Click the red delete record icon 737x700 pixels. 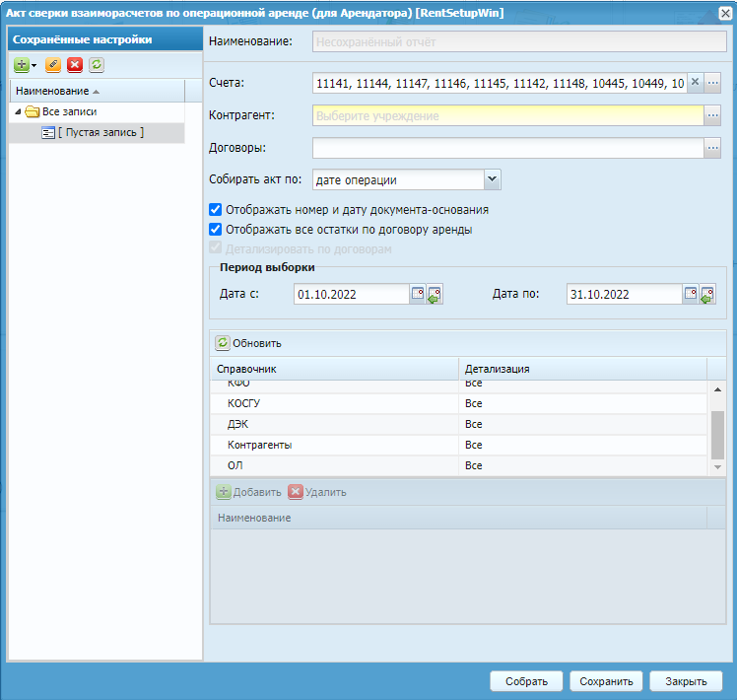(75, 64)
